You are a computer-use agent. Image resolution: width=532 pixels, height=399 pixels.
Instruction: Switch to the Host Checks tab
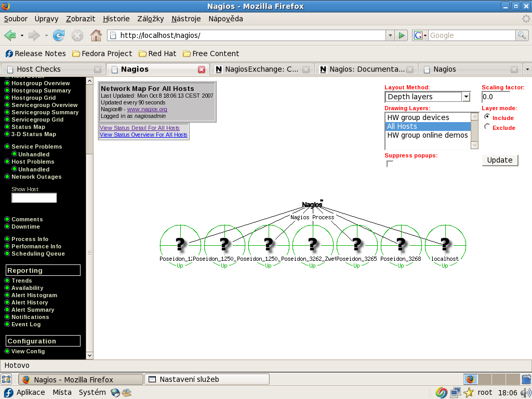point(54,69)
